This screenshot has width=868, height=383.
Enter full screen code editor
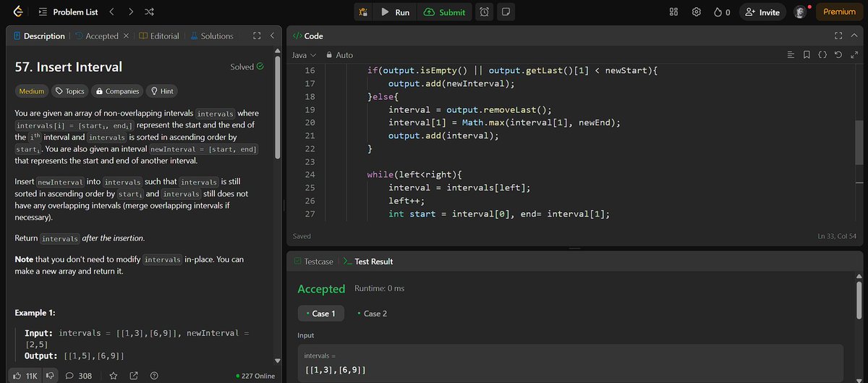click(x=854, y=55)
